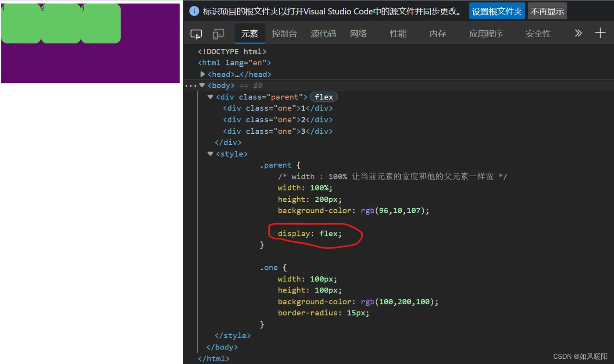The height and width of the screenshot is (364, 614).
Task: Collapse the body element triangle
Action: pos(202,86)
